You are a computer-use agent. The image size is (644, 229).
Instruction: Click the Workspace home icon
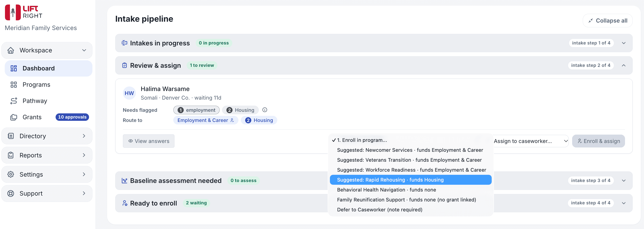point(11,50)
